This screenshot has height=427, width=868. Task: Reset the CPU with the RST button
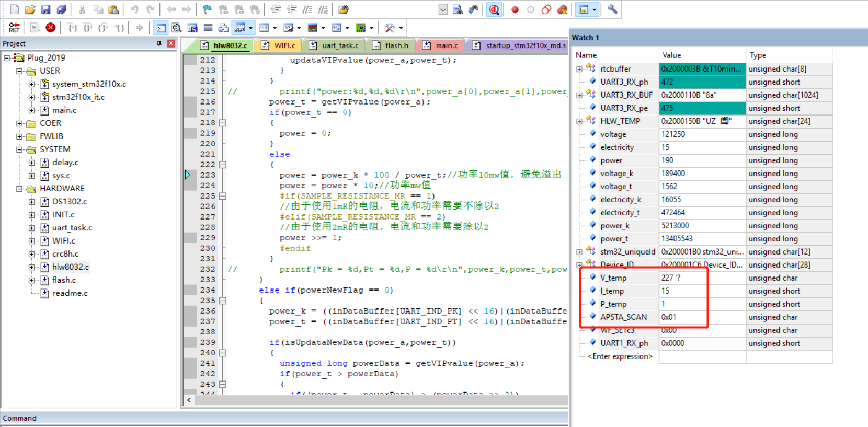(x=14, y=28)
